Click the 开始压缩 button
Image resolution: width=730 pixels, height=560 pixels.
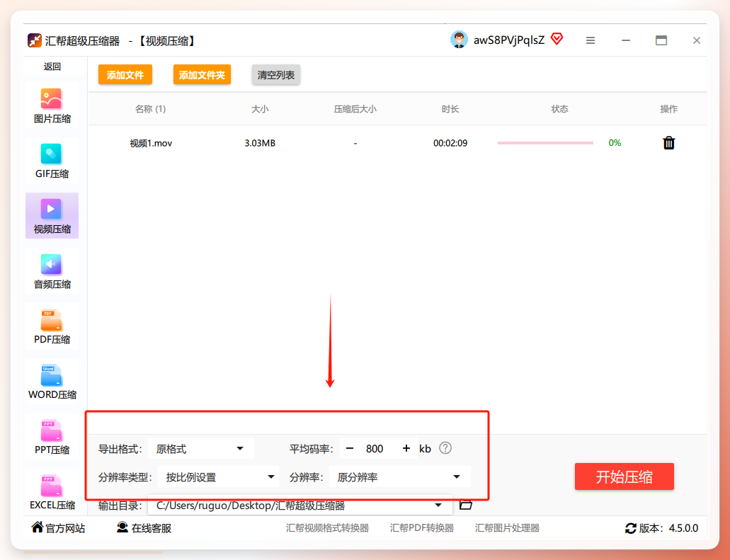tap(625, 476)
